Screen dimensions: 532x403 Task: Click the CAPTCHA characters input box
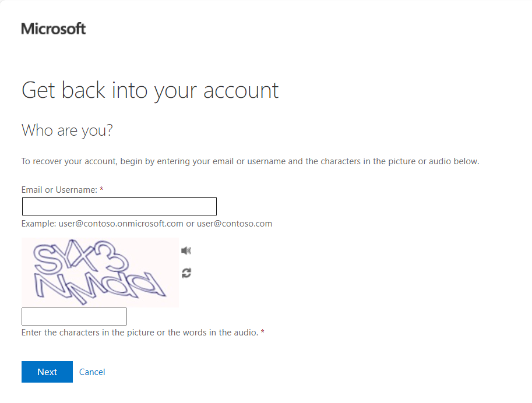point(75,316)
